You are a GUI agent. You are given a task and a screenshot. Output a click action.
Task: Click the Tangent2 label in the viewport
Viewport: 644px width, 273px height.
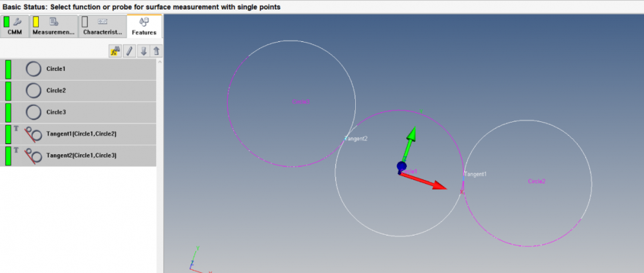pyautogui.click(x=356, y=139)
